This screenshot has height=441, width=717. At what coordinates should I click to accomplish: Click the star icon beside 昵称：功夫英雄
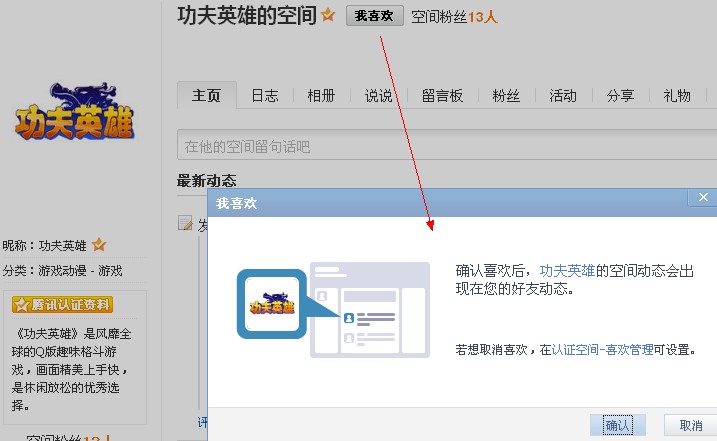(x=99, y=245)
